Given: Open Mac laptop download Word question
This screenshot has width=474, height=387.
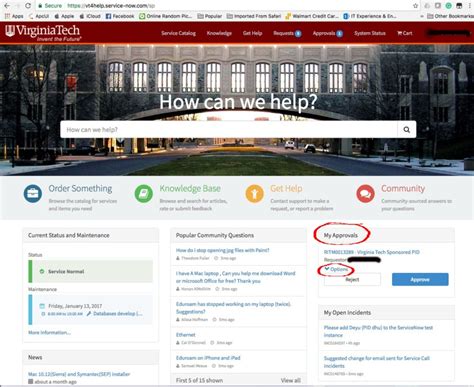Looking at the screenshot, I should 236,277.
